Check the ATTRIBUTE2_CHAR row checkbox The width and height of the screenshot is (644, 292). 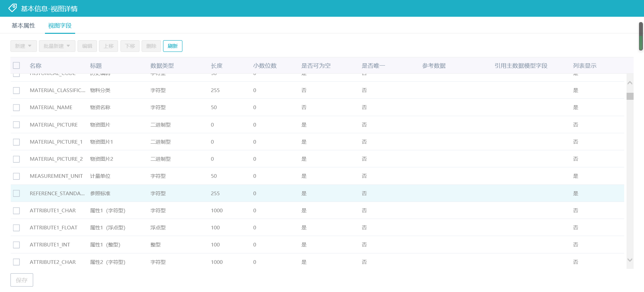pyautogui.click(x=16, y=262)
